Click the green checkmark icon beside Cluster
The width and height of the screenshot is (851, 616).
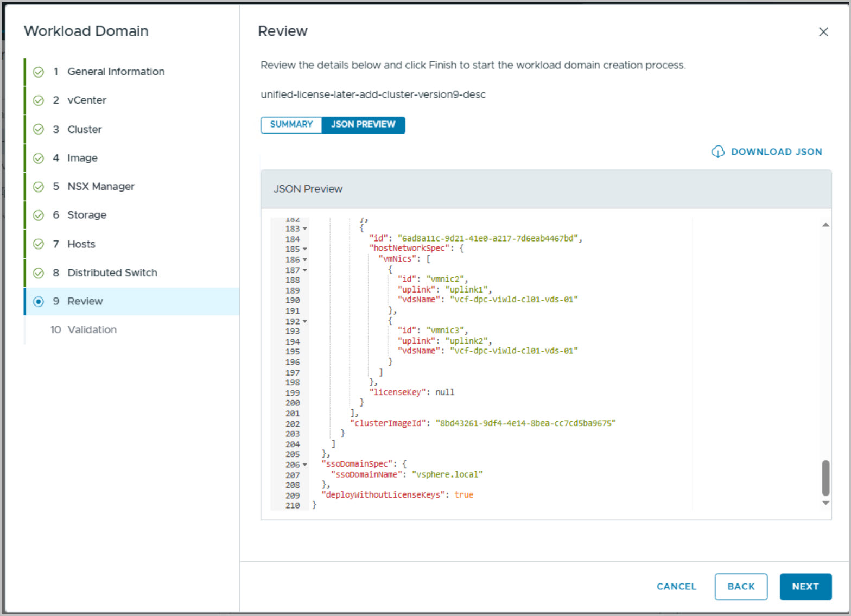[39, 129]
